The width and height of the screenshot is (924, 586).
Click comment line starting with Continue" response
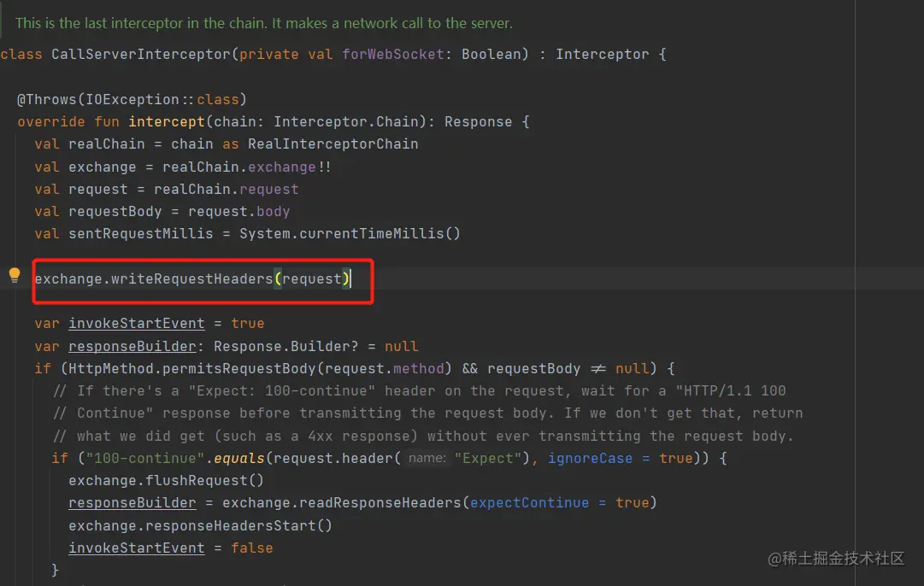tap(428, 413)
